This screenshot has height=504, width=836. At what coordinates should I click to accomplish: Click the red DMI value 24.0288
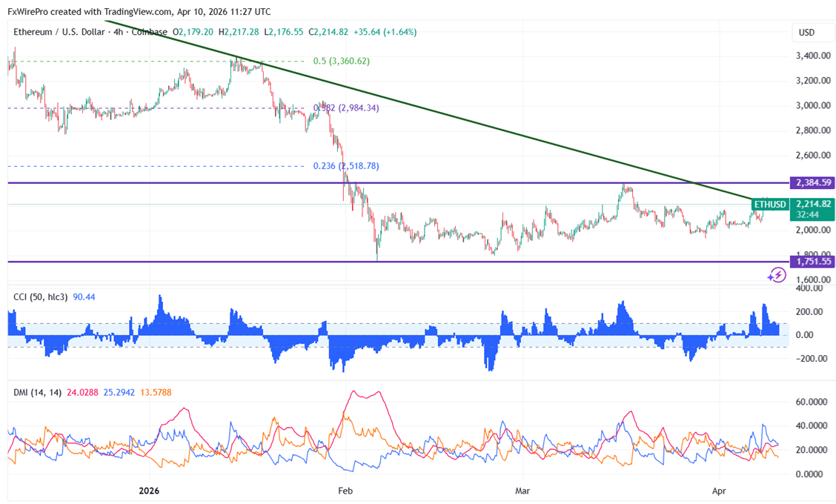[x=83, y=393]
